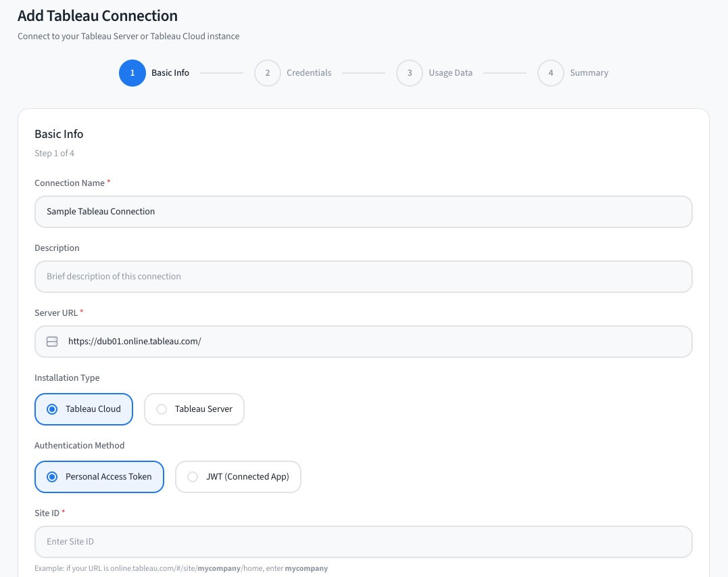The image size is (728, 577).
Task: Select Tableau Server installation type
Action: point(194,409)
